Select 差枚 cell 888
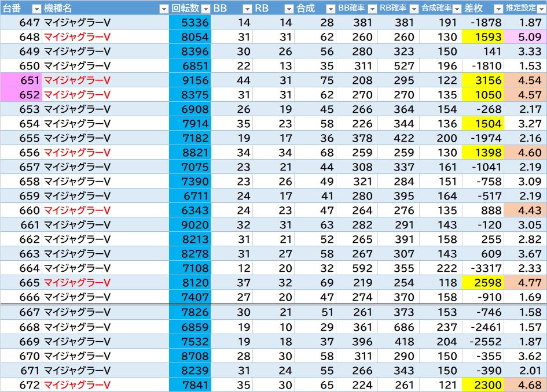Screen dimensions: 547x392 tap(483, 210)
